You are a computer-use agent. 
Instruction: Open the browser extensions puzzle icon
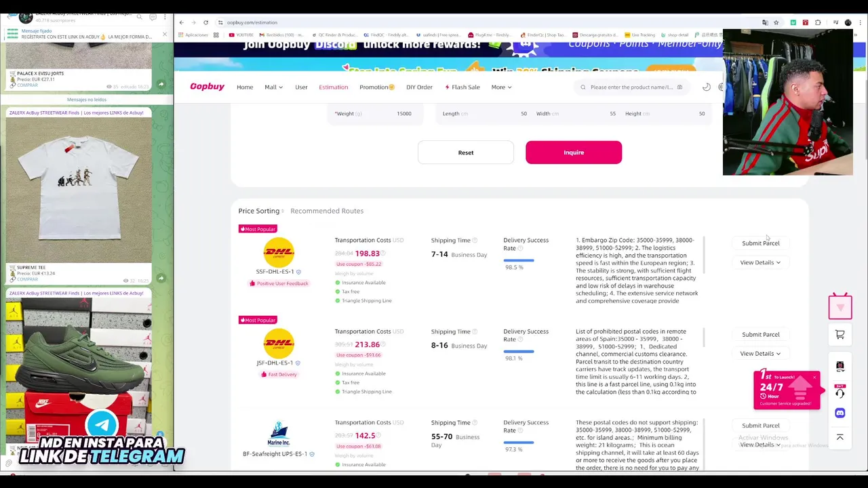818,22
